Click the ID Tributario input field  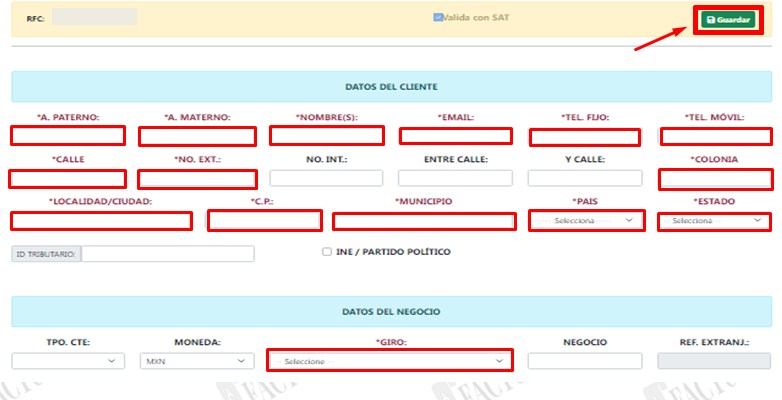point(168,254)
